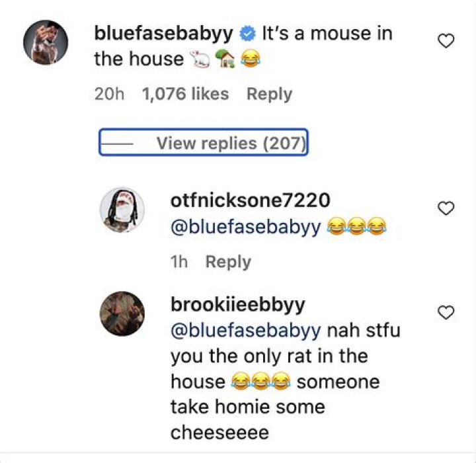Viewport: 476px width, 463px height.
Task: Open otfnicksone7220's profile picture
Action: point(122,210)
